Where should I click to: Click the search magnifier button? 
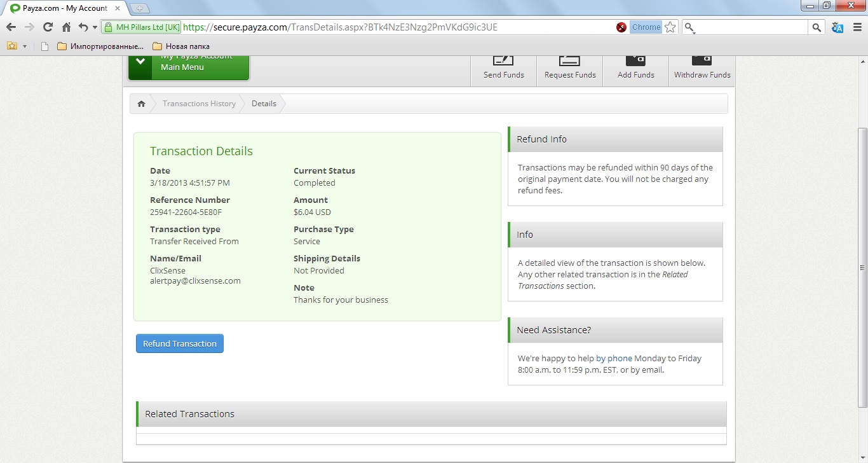click(817, 27)
